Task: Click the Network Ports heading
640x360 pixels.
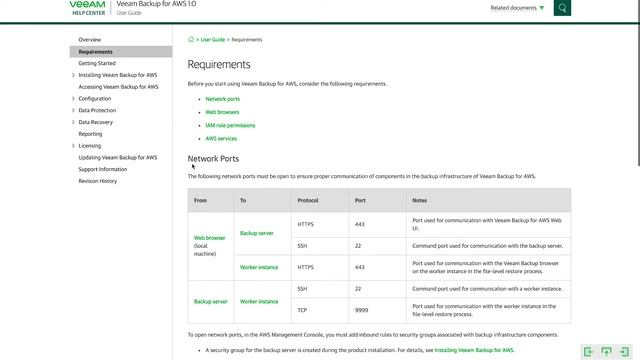Action: pos(213,159)
